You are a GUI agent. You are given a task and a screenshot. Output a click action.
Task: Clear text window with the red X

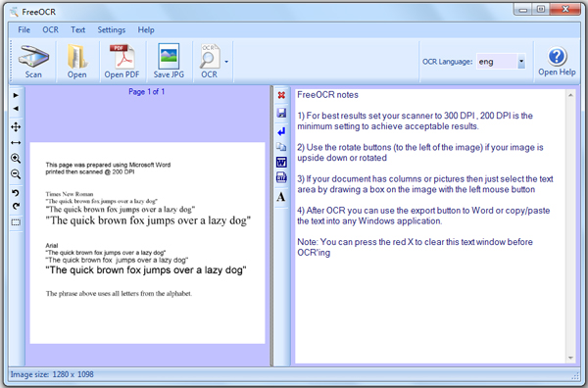281,95
